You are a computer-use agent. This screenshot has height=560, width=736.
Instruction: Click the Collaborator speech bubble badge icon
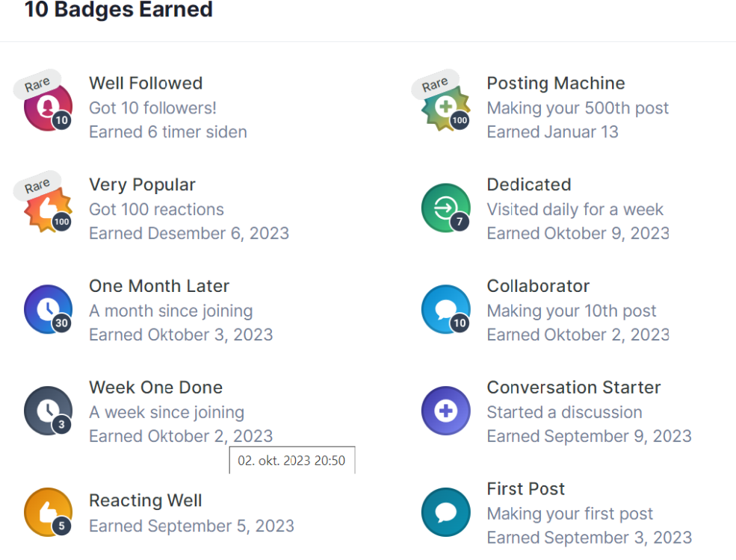(445, 310)
